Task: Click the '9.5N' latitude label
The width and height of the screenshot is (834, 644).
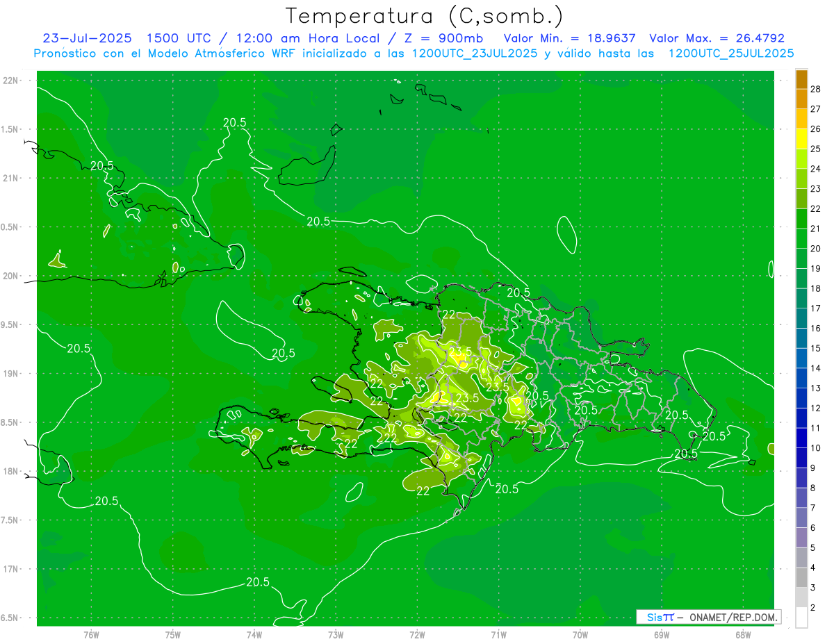Action: (x=10, y=324)
